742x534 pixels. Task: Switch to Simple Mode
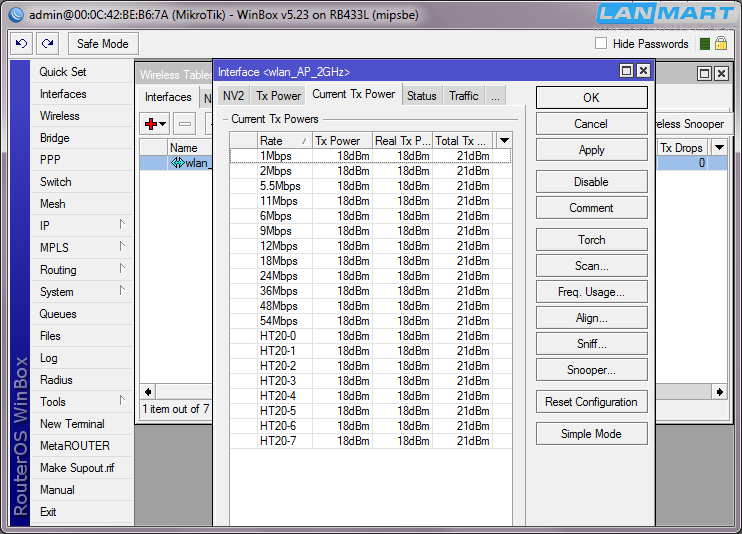tap(591, 434)
